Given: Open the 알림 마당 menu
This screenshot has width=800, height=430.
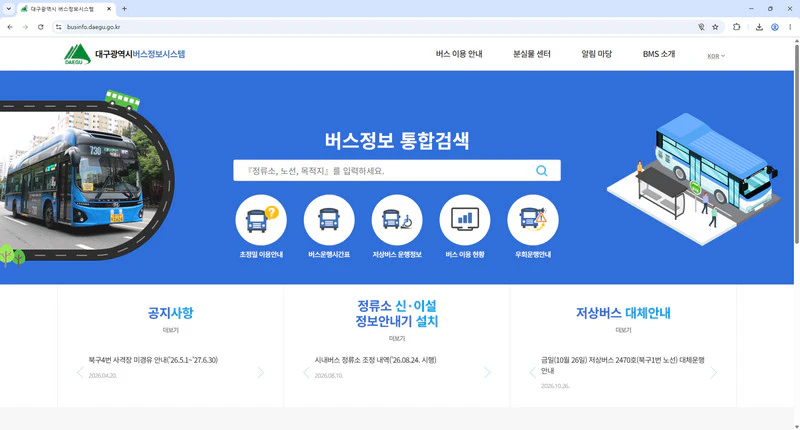Looking at the screenshot, I should [596, 54].
